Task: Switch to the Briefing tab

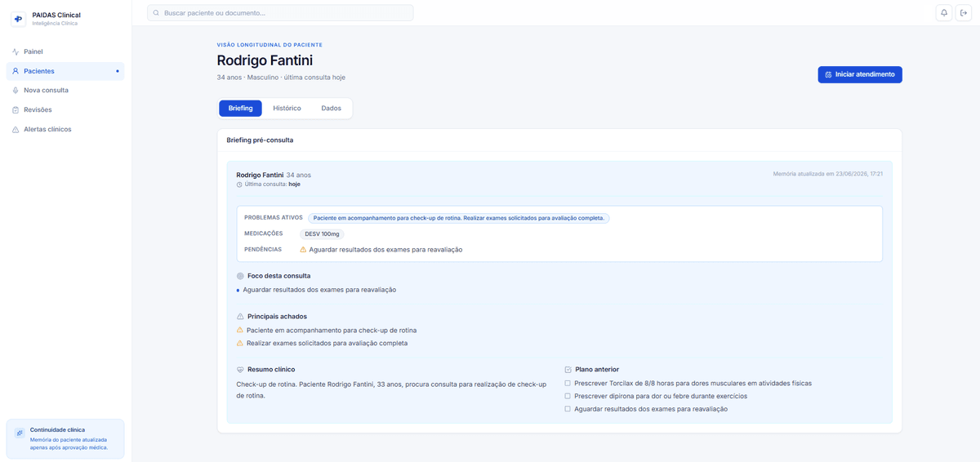Action: tap(240, 109)
